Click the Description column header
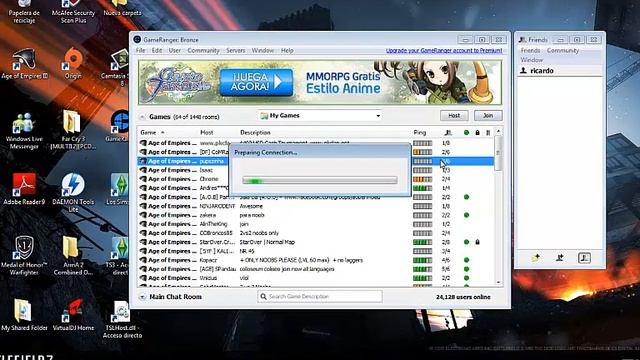 (x=255, y=133)
